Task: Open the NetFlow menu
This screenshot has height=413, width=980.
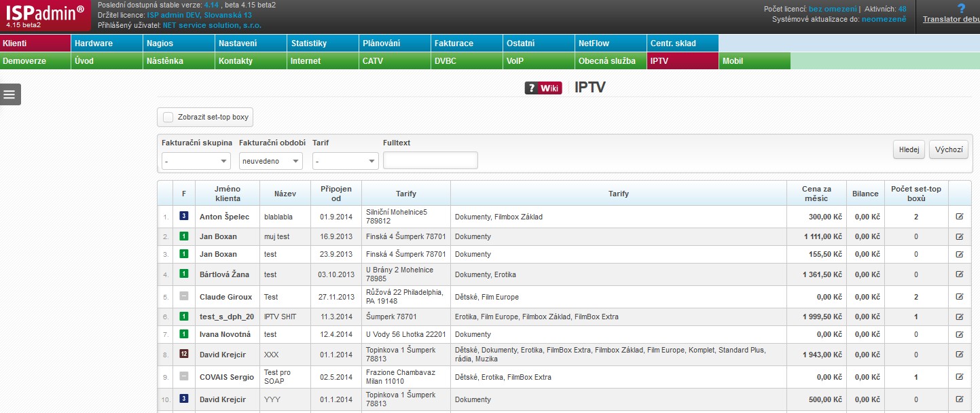Action: click(611, 43)
